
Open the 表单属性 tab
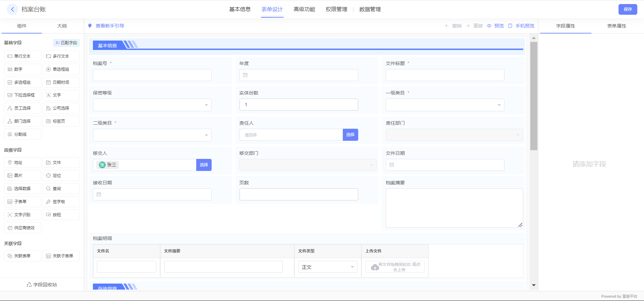616,26
